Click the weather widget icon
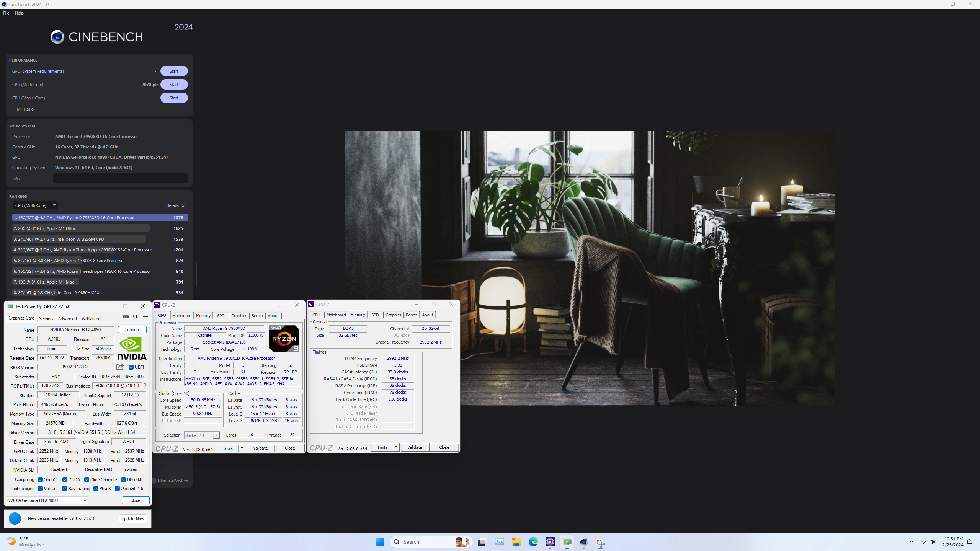 [x=11, y=541]
